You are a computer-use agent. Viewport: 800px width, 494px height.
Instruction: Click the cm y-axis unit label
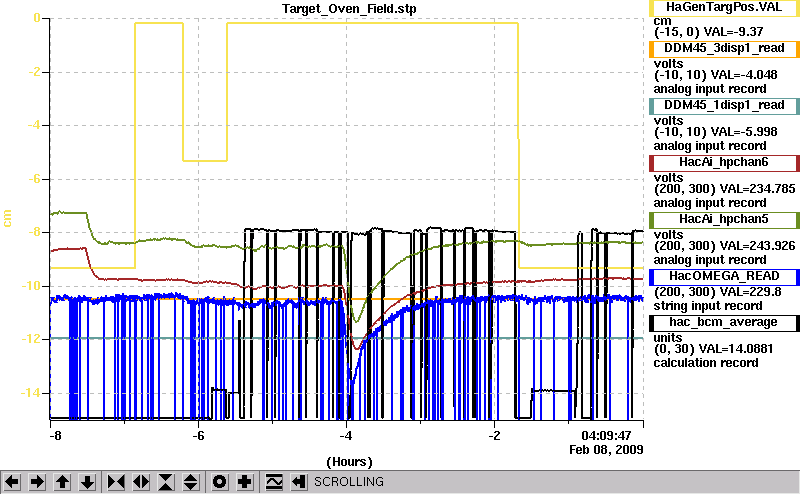[7, 218]
